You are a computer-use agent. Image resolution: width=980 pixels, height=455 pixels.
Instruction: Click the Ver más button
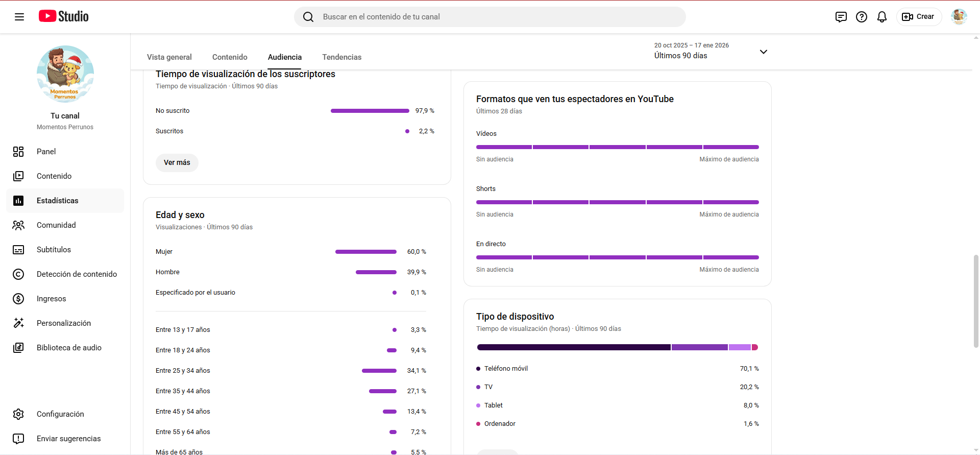pos(177,162)
